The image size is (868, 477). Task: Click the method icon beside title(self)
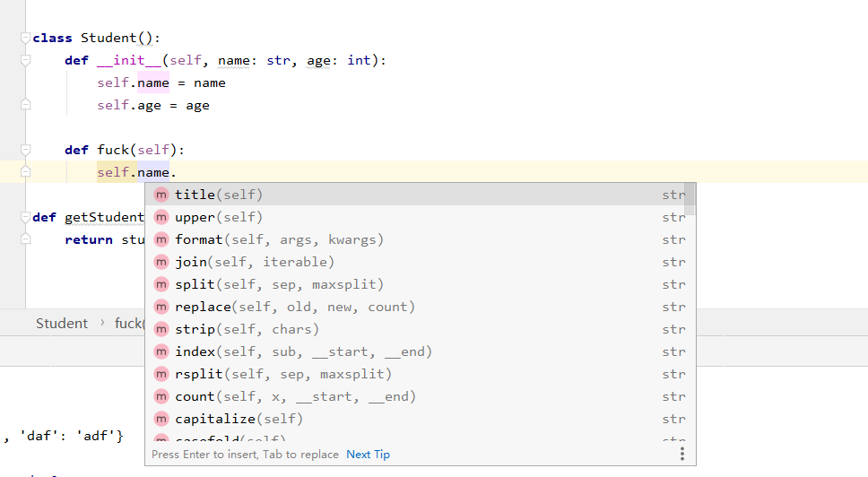click(x=161, y=195)
